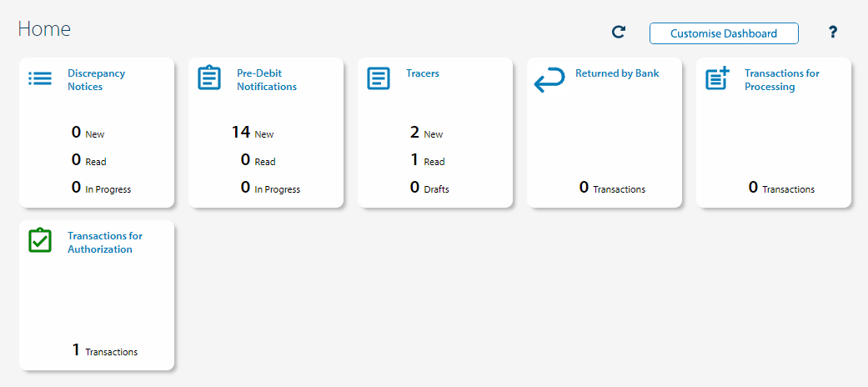Select 0 Transactions in Transactions for Processing

pyautogui.click(x=781, y=188)
